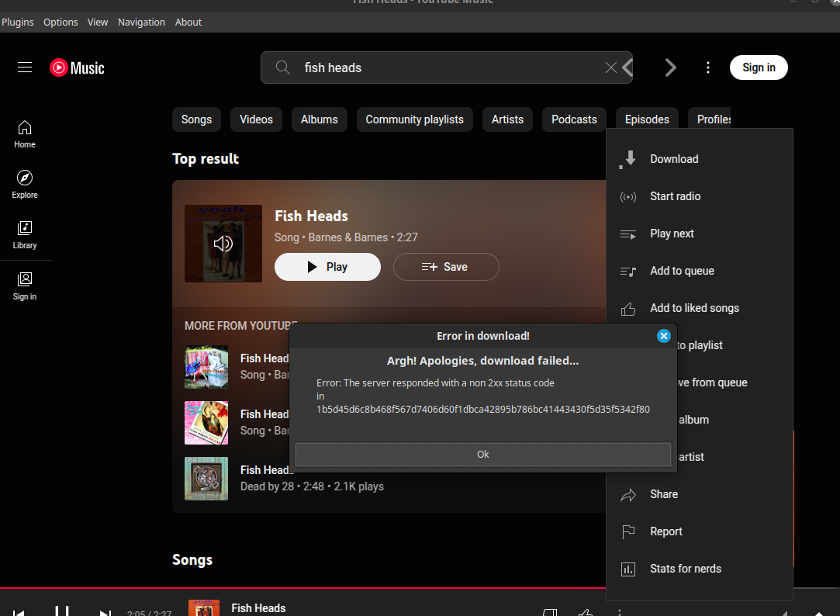Image resolution: width=840 pixels, height=616 pixels.
Task: Click Ok in the error dialog
Action: [x=482, y=454]
